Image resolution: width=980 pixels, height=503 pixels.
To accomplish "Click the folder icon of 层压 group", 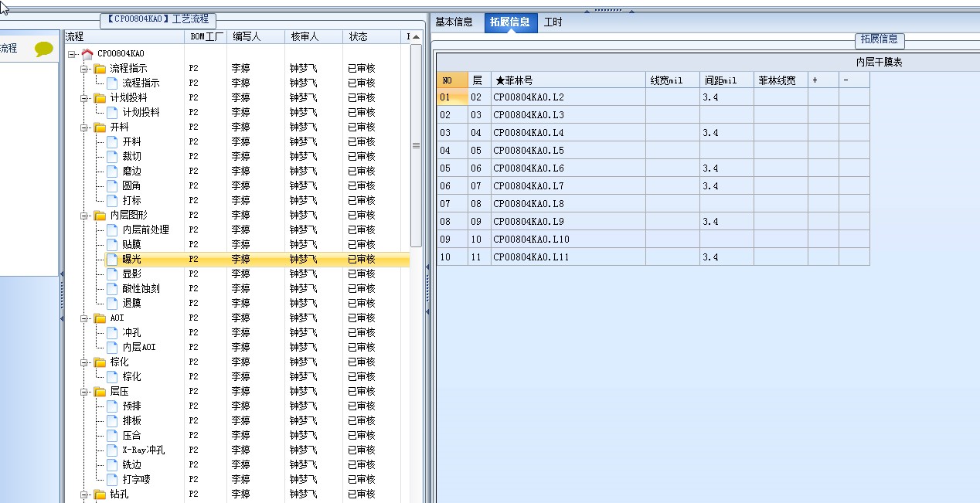I will click(100, 391).
